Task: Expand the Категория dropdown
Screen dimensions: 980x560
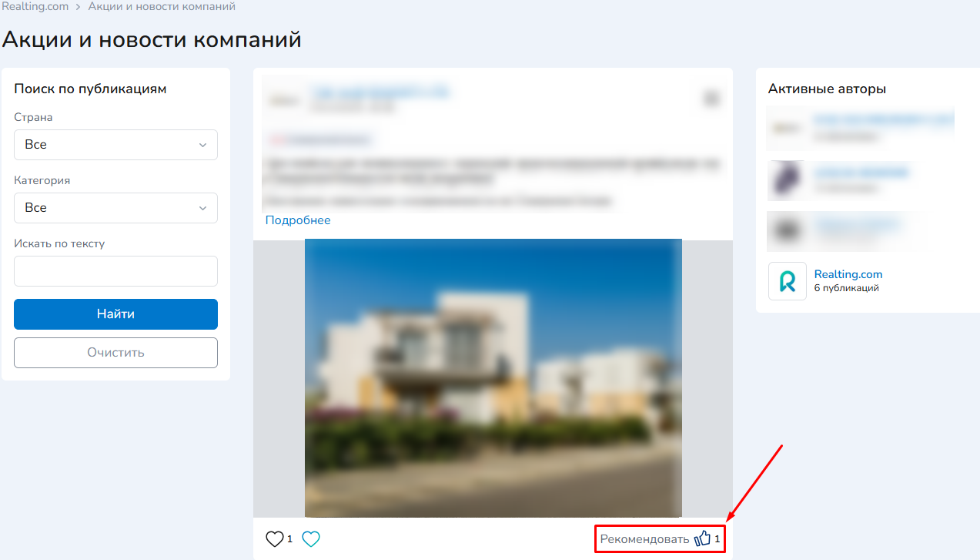Action: [x=115, y=208]
